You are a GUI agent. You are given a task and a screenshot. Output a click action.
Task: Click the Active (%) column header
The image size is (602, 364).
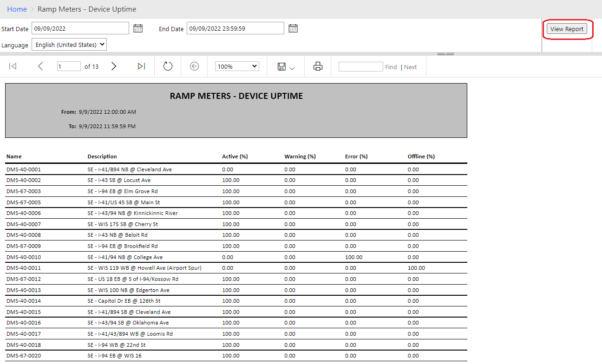pyautogui.click(x=235, y=156)
